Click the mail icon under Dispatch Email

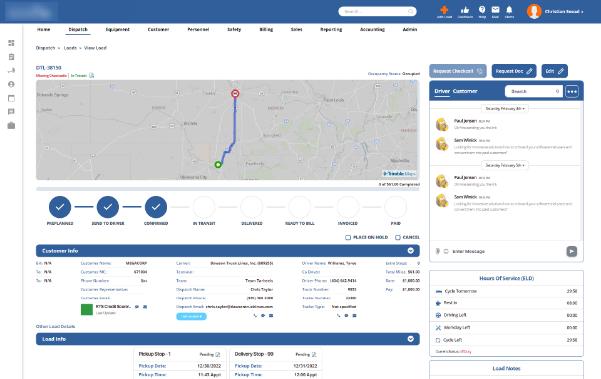[271, 316]
